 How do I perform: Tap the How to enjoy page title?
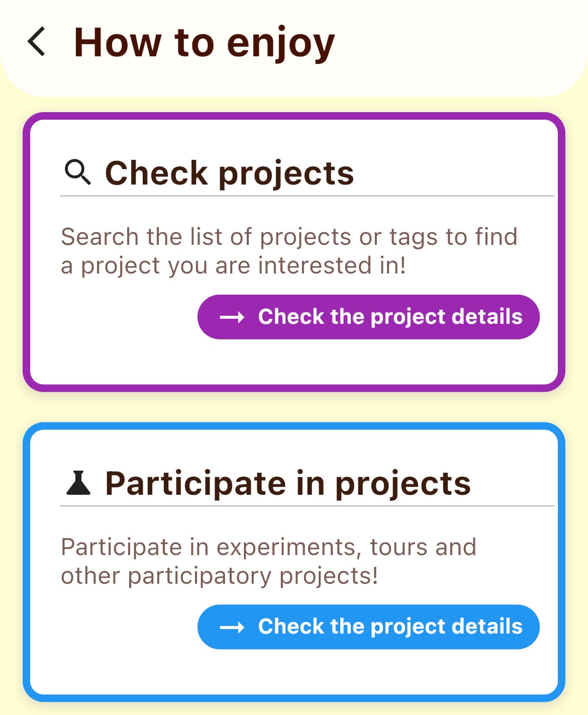coord(204,43)
